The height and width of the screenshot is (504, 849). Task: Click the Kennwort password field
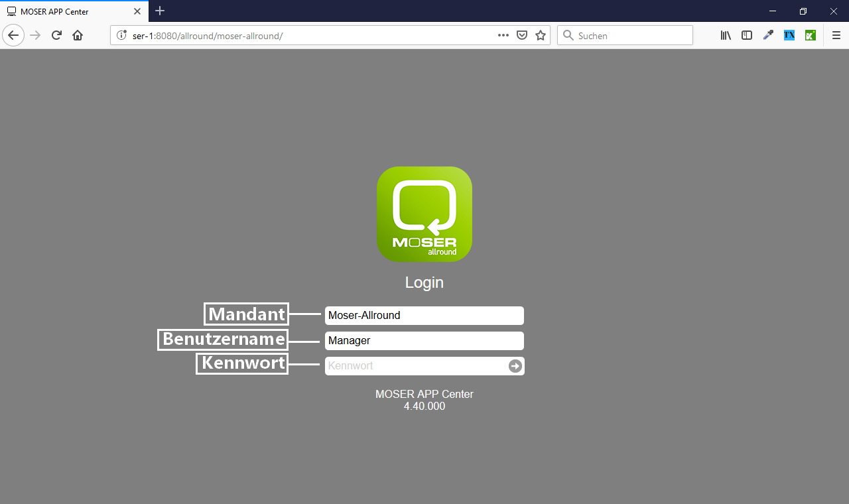[415, 366]
